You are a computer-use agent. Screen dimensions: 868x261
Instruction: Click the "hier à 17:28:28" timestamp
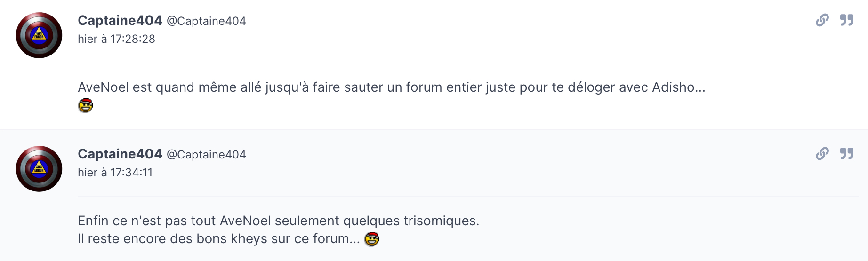[116, 39]
